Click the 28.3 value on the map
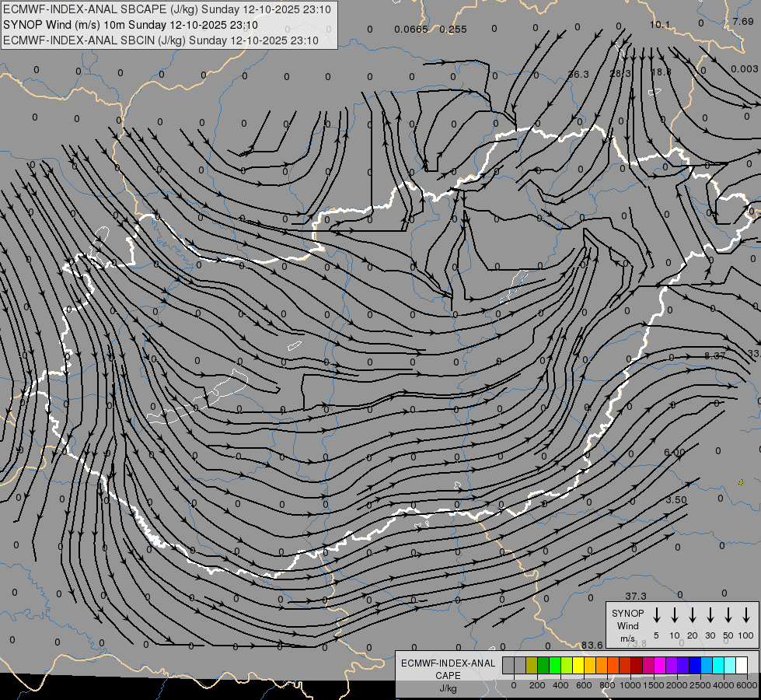 coord(620,73)
